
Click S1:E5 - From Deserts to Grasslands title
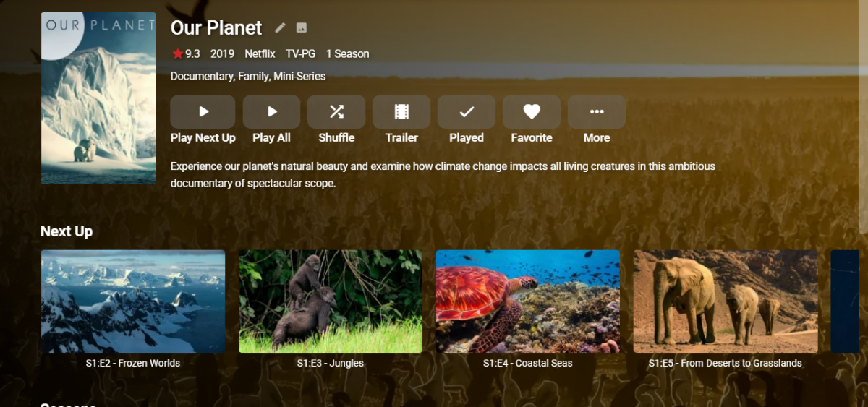pyautogui.click(x=726, y=363)
